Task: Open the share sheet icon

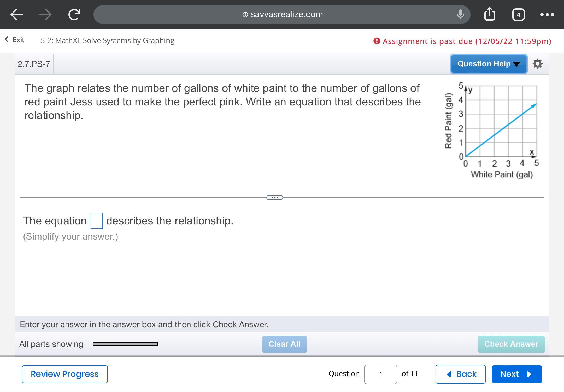Action: coord(489,14)
